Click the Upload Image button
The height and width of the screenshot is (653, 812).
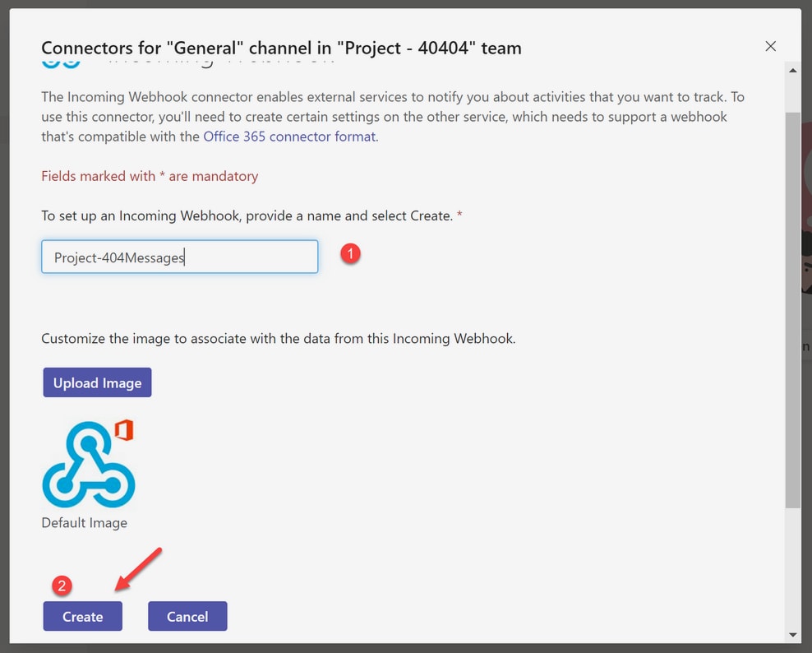pyautogui.click(x=97, y=382)
